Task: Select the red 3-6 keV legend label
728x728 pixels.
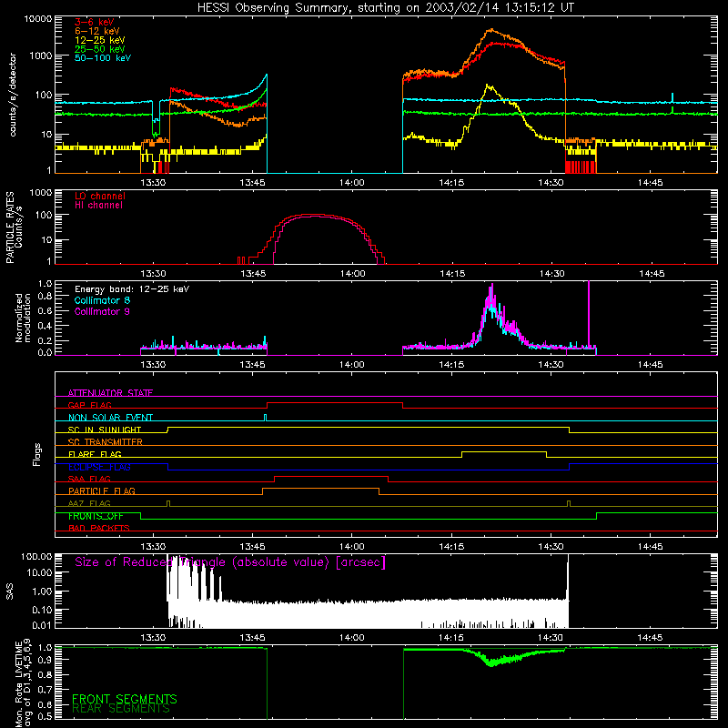Action: (94, 22)
